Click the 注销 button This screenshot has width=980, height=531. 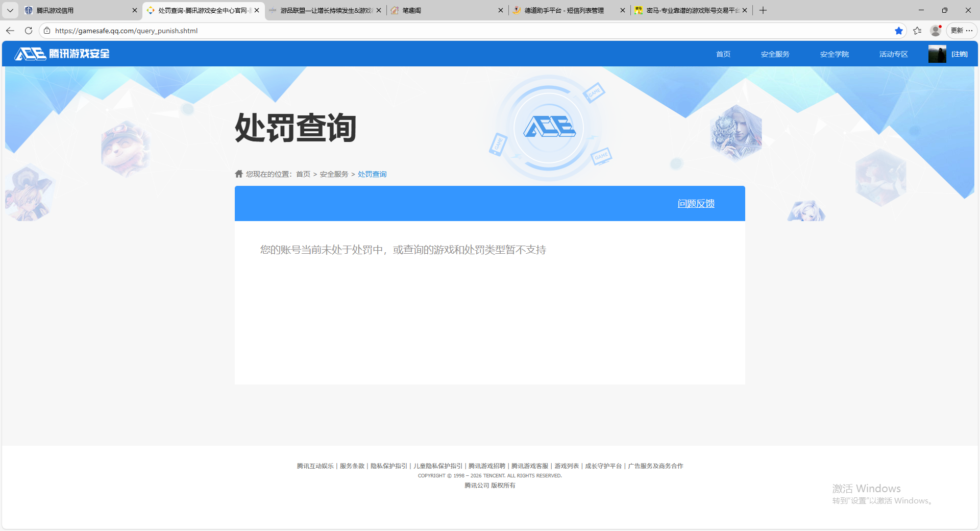[x=959, y=54]
